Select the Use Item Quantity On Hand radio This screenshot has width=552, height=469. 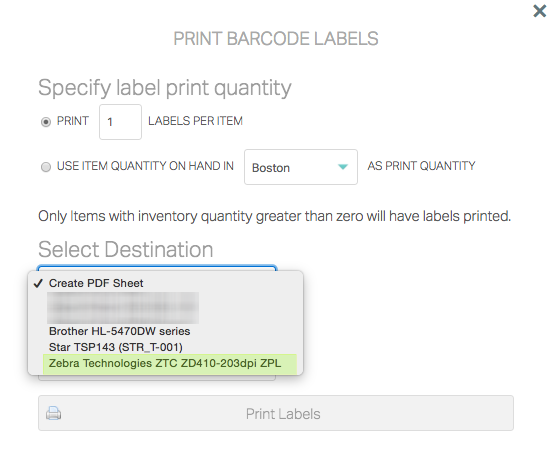(x=46, y=167)
